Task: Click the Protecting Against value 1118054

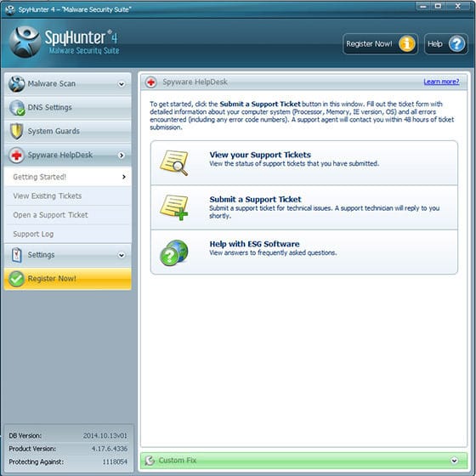Action: (x=115, y=462)
